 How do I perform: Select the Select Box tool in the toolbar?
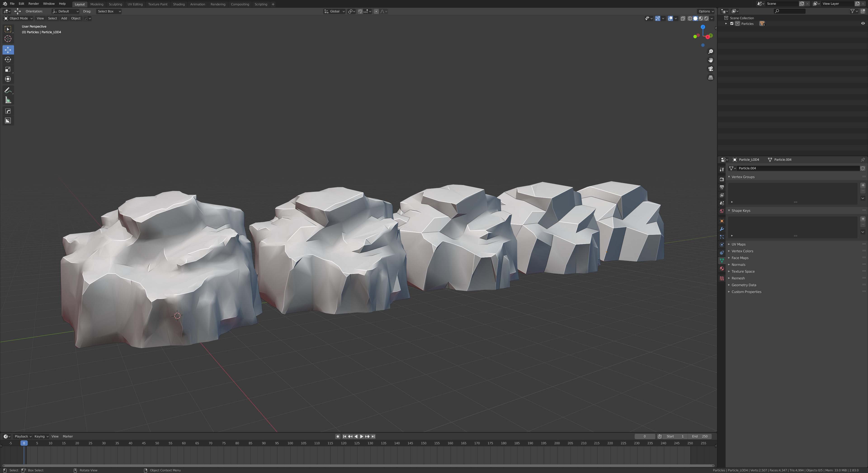tap(8, 29)
